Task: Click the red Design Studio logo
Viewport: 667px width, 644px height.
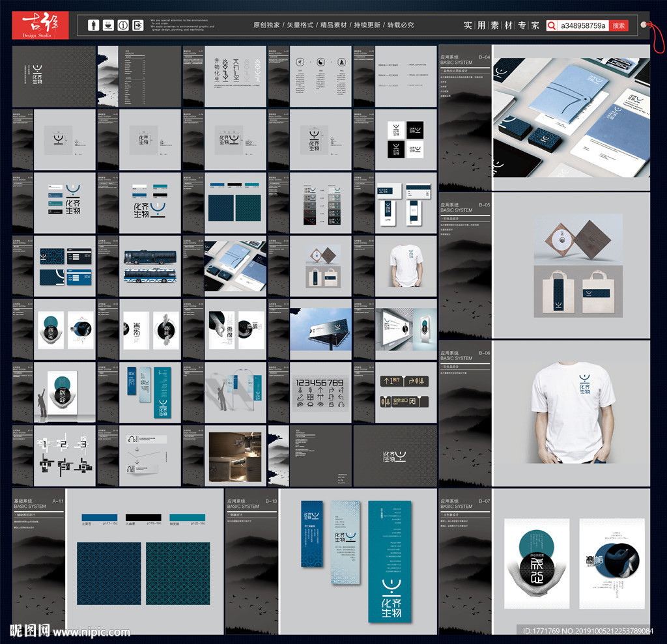Action: [x=40, y=26]
